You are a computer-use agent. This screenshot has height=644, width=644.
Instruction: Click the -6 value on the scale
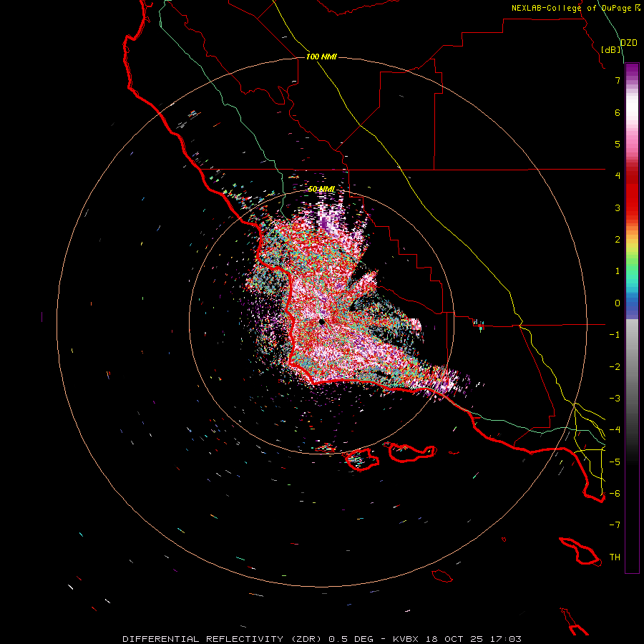click(x=615, y=494)
